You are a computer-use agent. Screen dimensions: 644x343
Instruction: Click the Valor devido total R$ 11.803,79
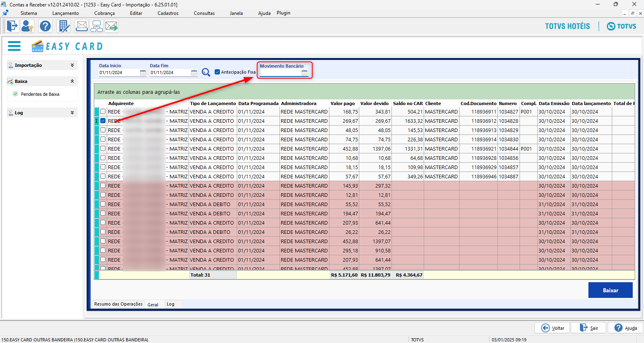tap(375, 275)
